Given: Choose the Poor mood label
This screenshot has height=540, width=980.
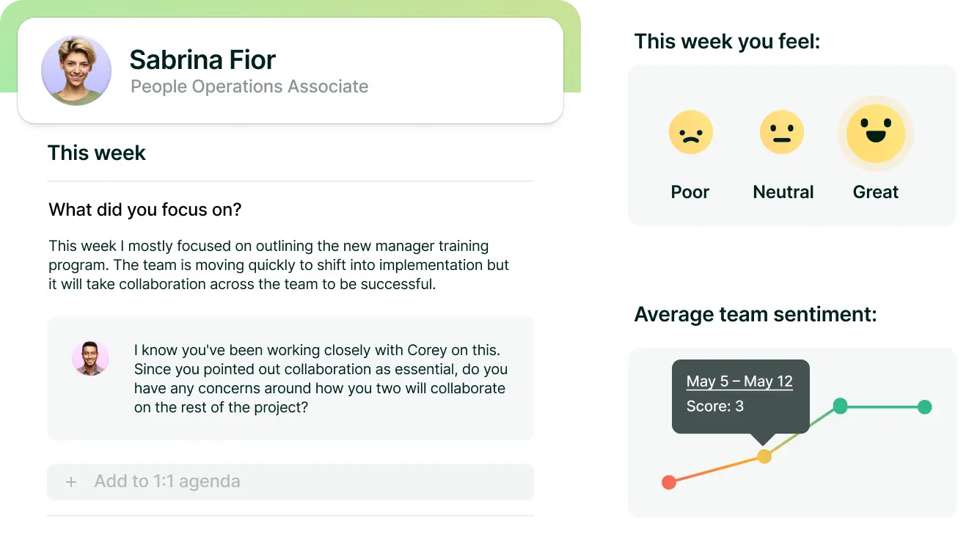Looking at the screenshot, I should tap(690, 192).
